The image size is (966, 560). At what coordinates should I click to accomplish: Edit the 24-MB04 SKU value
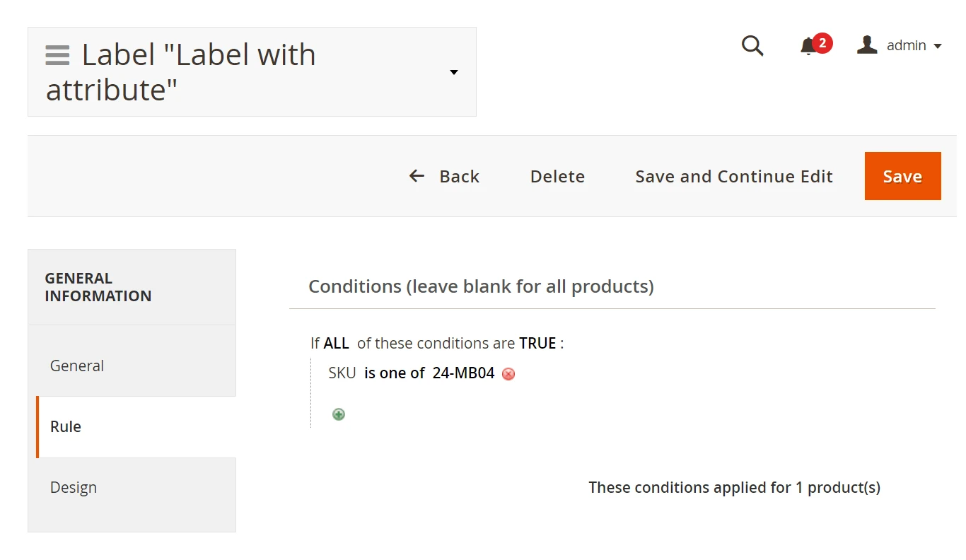click(x=464, y=373)
